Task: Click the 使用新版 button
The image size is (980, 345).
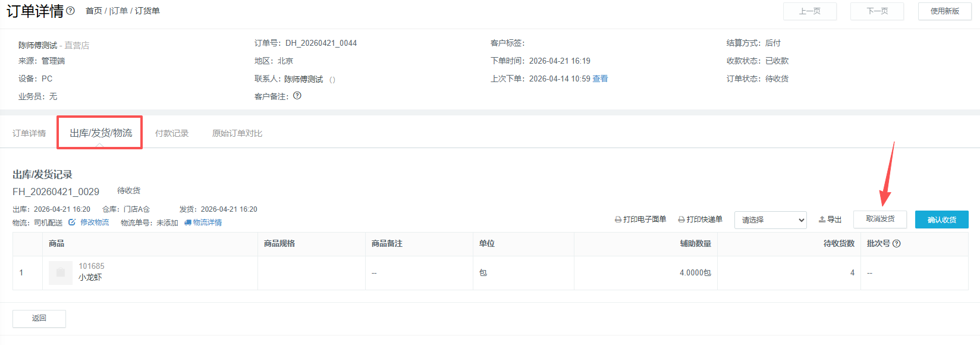Action: pos(945,11)
